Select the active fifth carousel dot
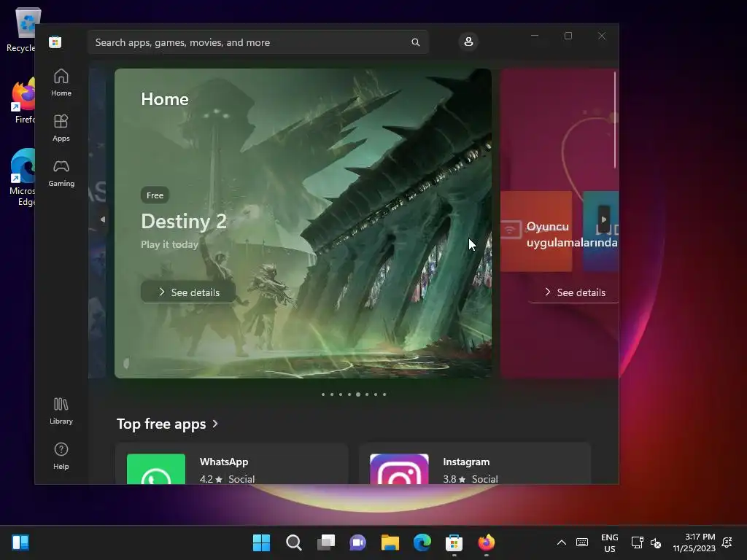 358,394
